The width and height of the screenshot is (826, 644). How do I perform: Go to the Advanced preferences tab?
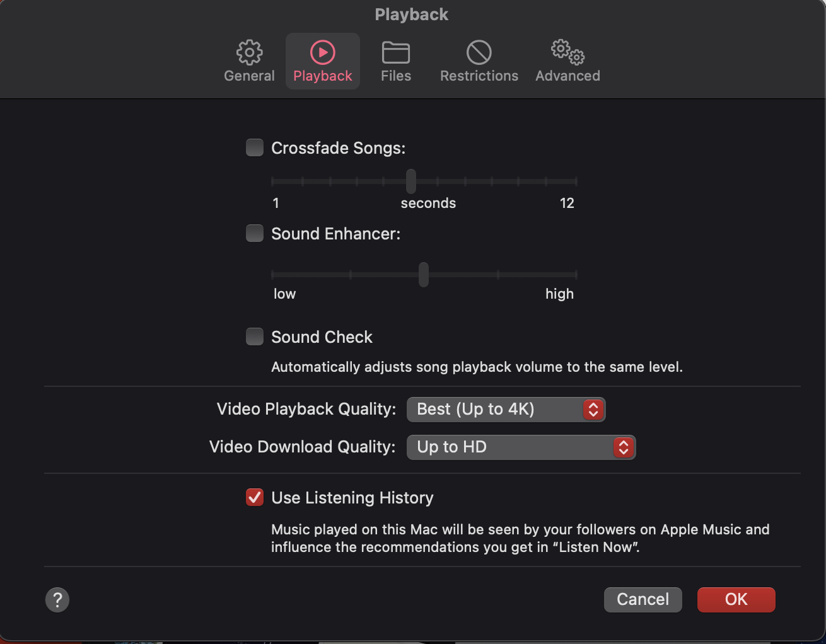click(x=567, y=61)
